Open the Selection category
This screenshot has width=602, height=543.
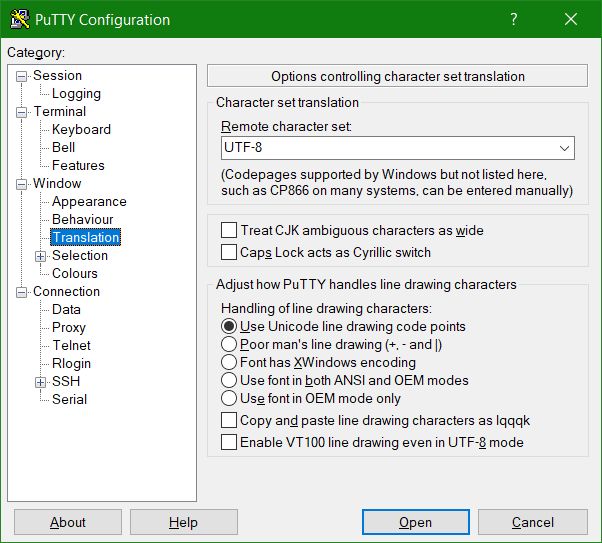[80, 256]
